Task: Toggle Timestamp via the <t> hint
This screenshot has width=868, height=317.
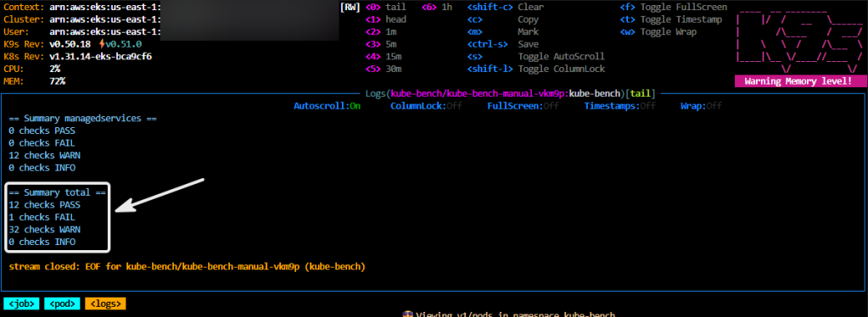Action: [x=671, y=19]
